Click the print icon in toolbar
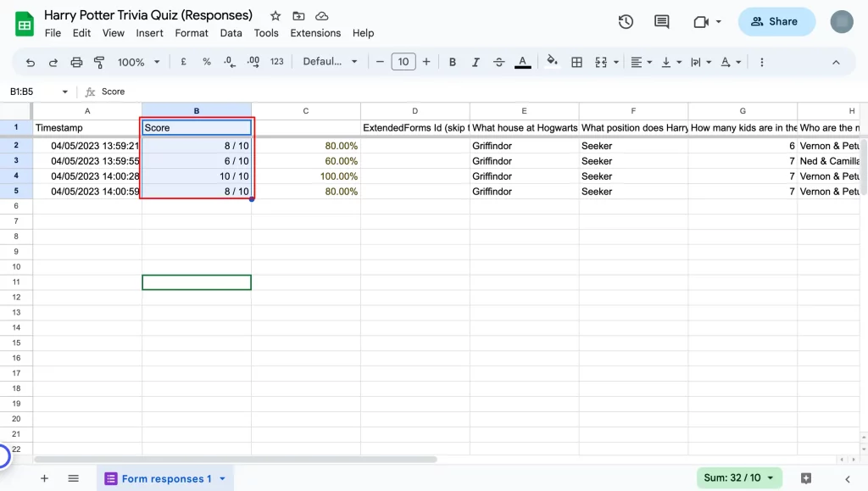The height and width of the screenshot is (491, 868). pos(76,62)
